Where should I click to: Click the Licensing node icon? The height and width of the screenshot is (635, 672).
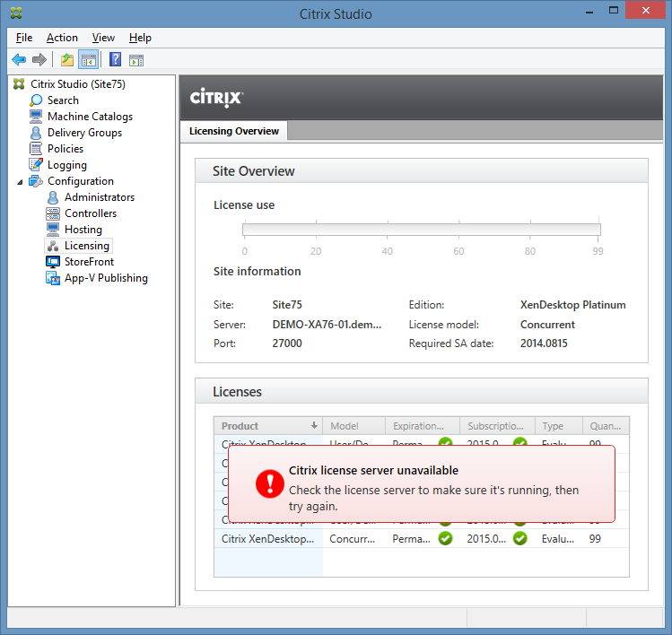tap(53, 246)
